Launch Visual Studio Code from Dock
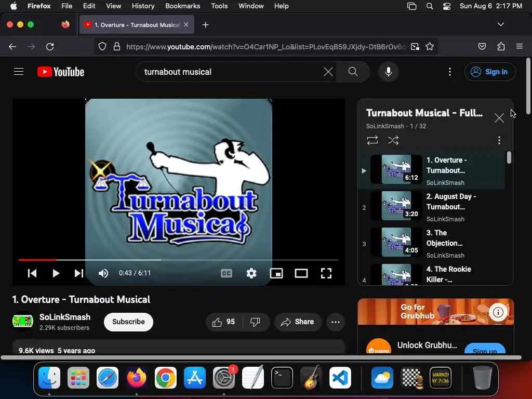Image resolution: width=532 pixels, height=399 pixels. [x=340, y=378]
